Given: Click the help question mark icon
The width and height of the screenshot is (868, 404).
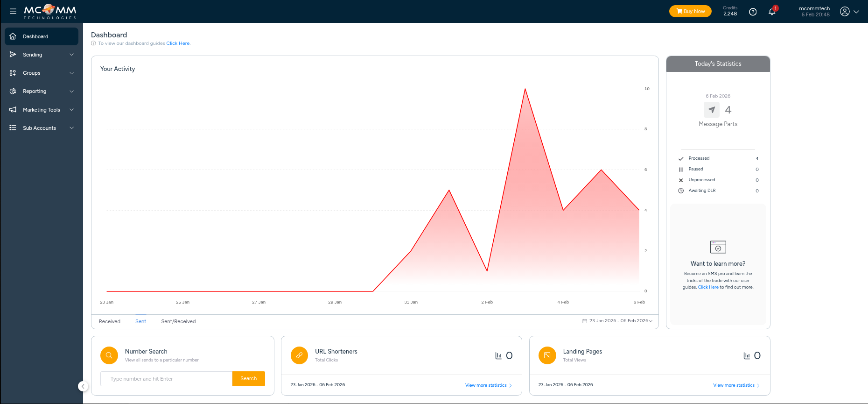Looking at the screenshot, I should 753,12.
